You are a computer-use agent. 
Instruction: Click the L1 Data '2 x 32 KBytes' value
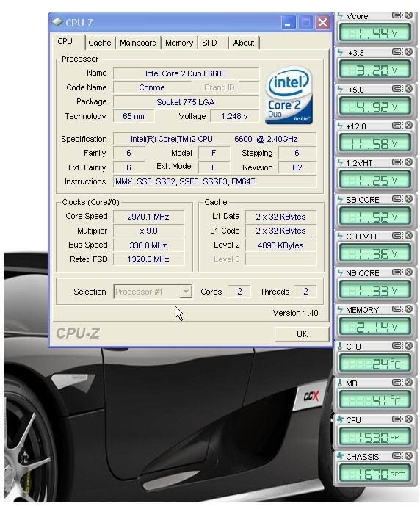[x=280, y=217]
